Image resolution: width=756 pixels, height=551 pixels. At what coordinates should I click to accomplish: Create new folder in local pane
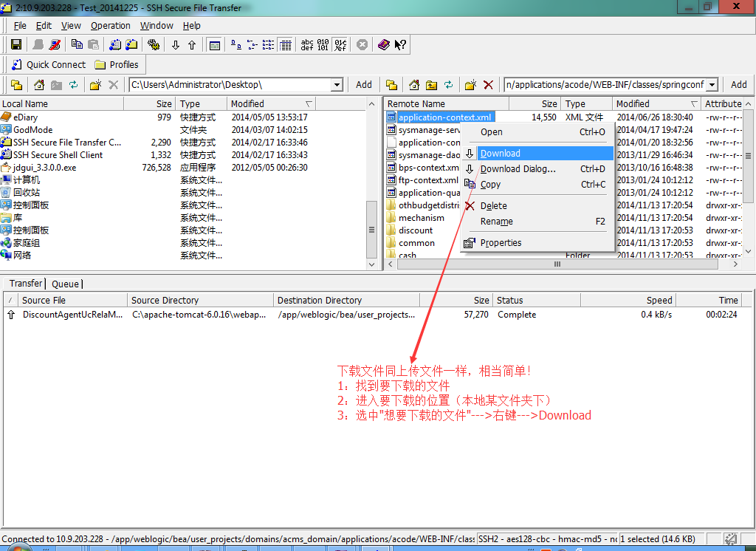tap(95, 85)
